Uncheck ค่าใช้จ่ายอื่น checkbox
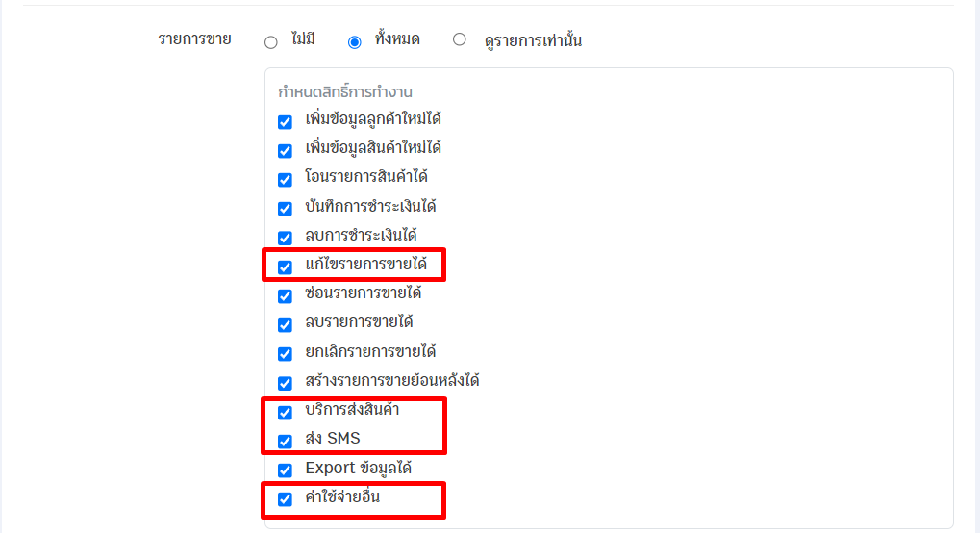The height and width of the screenshot is (533, 980). click(x=285, y=499)
